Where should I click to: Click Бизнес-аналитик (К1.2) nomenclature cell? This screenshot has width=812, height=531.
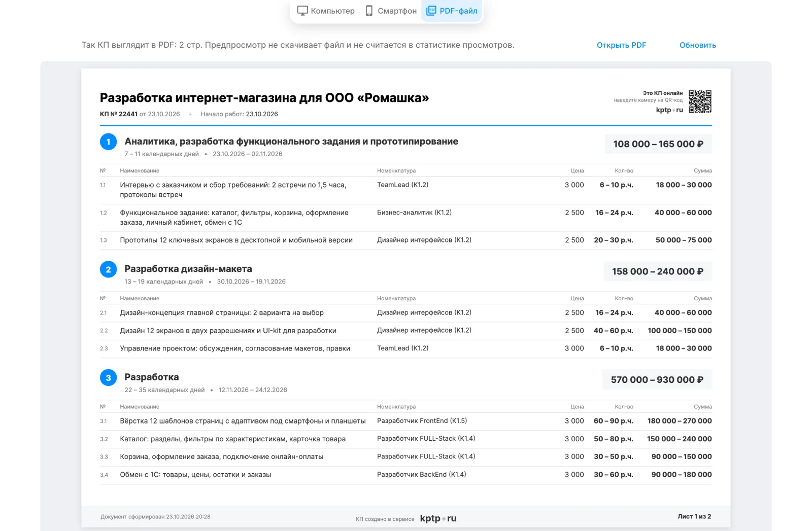[414, 213]
